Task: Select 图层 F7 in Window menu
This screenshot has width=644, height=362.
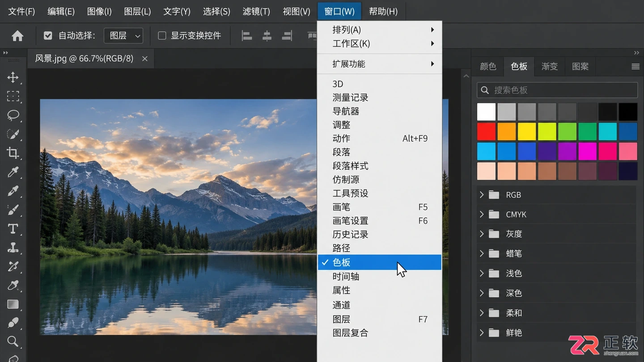Action: tap(379, 319)
